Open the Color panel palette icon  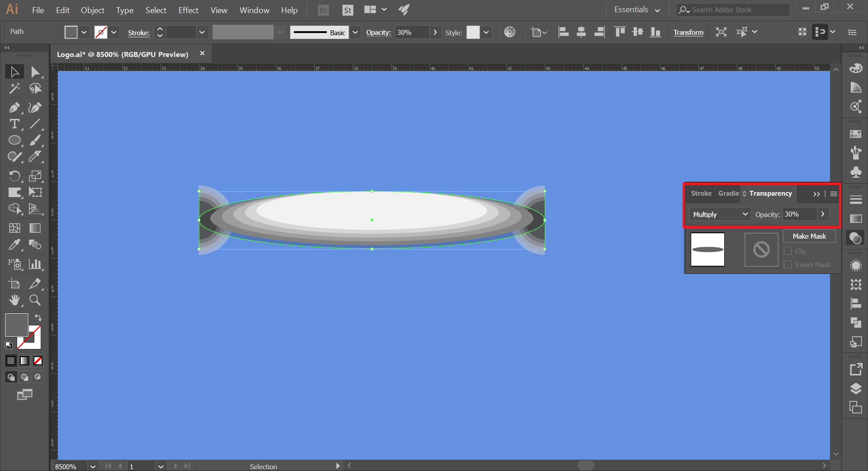pyautogui.click(x=856, y=68)
